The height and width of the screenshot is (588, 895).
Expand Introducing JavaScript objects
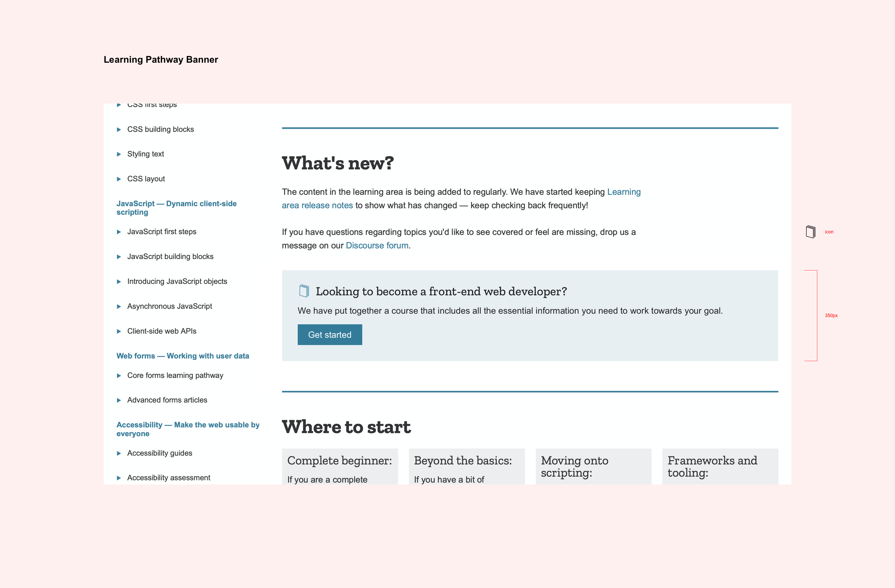(119, 282)
